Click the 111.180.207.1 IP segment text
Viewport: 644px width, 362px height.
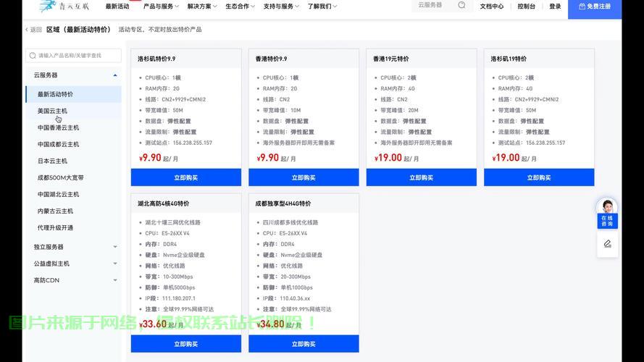coord(179,298)
